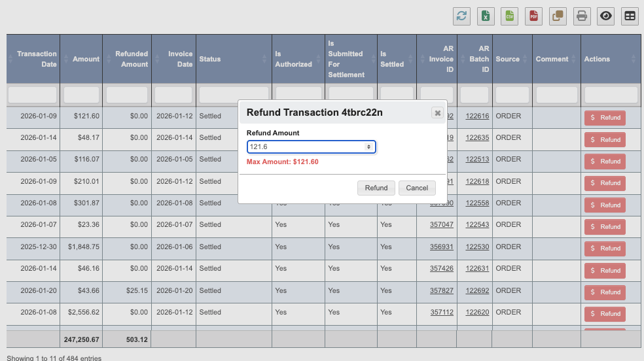This screenshot has width=644, height=361.
Task: Click Amount column filter box
Action: click(x=81, y=95)
